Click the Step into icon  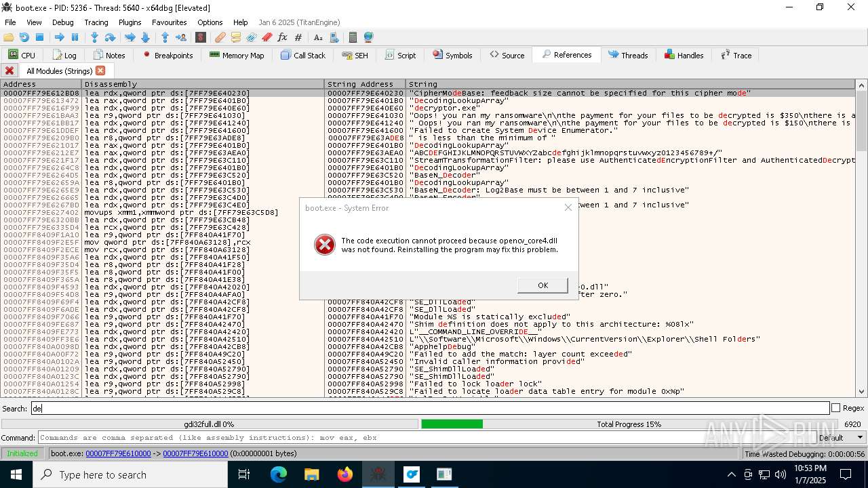click(x=95, y=37)
